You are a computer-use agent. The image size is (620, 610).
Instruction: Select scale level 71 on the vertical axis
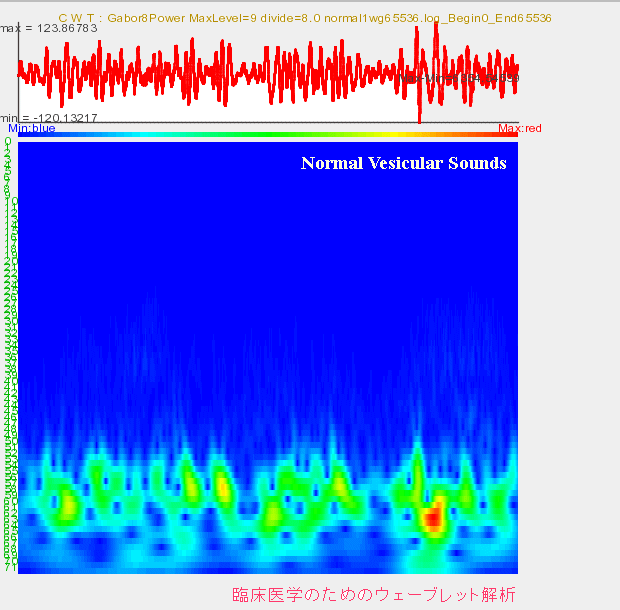pyautogui.click(x=8, y=568)
